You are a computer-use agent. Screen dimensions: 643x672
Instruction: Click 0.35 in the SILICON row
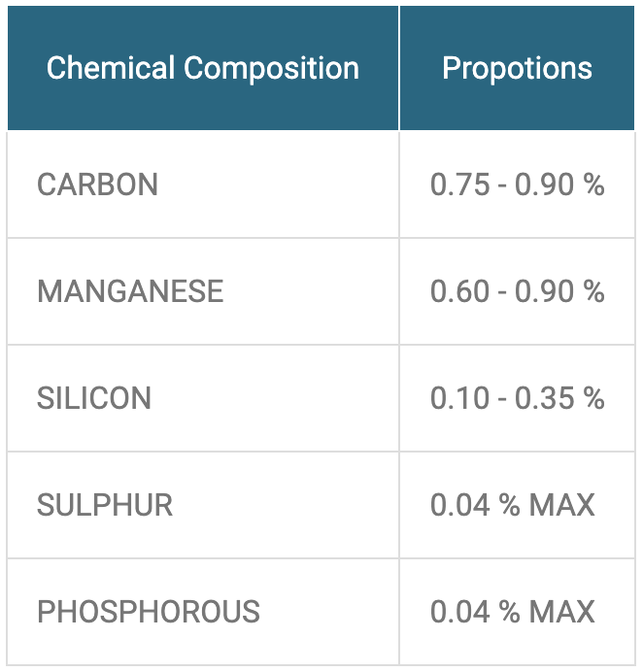point(544,398)
